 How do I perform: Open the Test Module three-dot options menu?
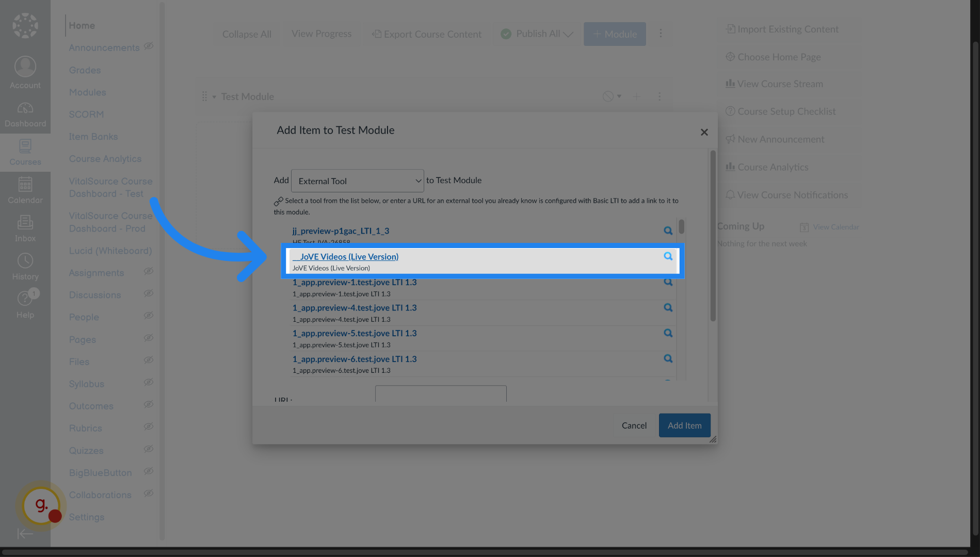tap(659, 96)
